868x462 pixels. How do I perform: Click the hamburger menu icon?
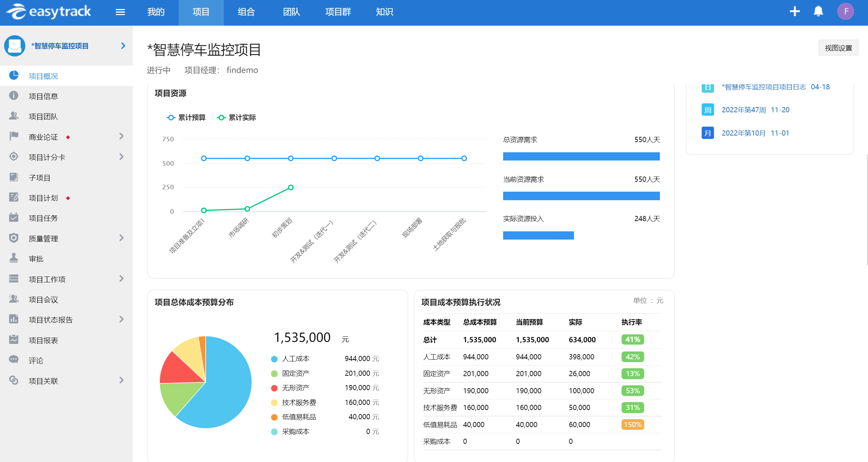[x=120, y=12]
